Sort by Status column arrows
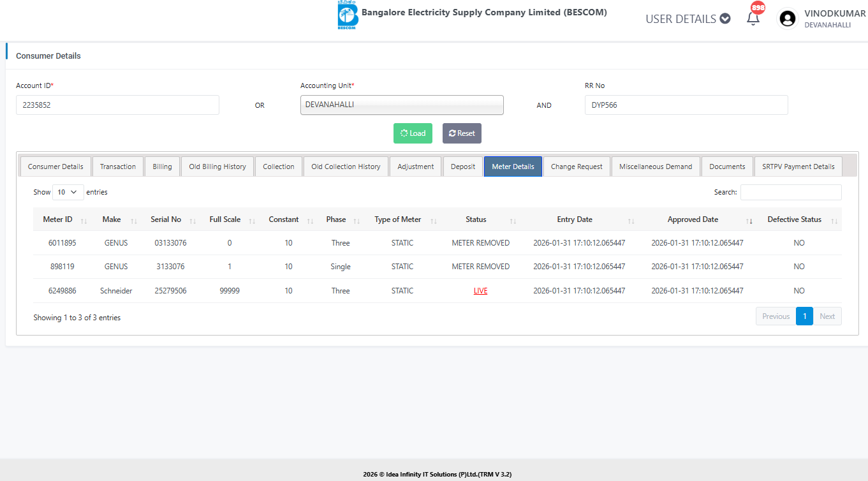868x481 pixels. pyautogui.click(x=513, y=220)
